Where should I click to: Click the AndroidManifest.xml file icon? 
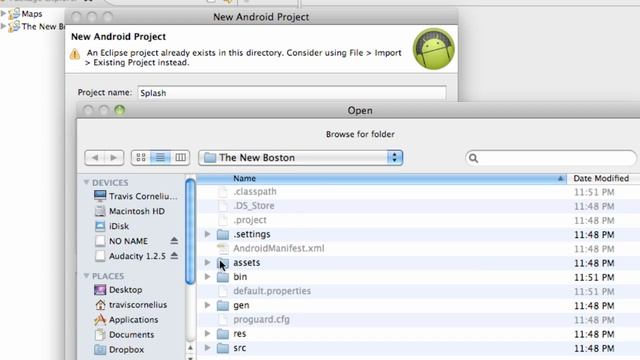tap(223, 248)
